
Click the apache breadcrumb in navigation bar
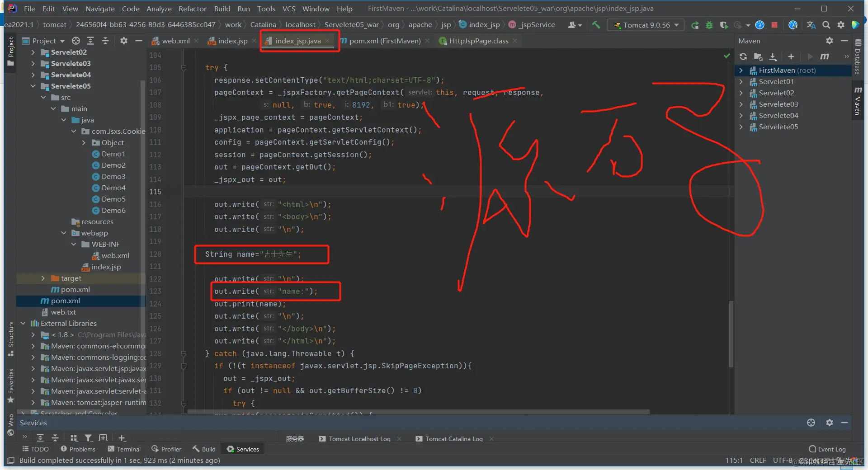tap(420, 25)
